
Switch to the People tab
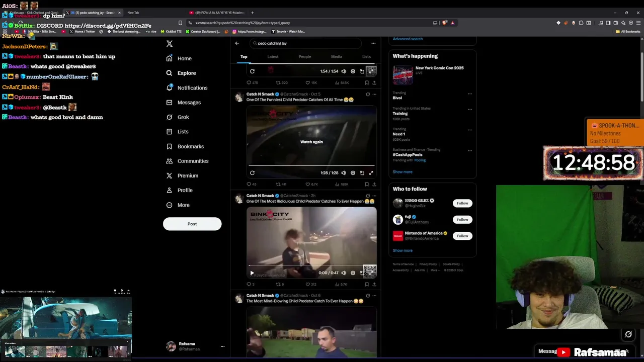(x=305, y=57)
